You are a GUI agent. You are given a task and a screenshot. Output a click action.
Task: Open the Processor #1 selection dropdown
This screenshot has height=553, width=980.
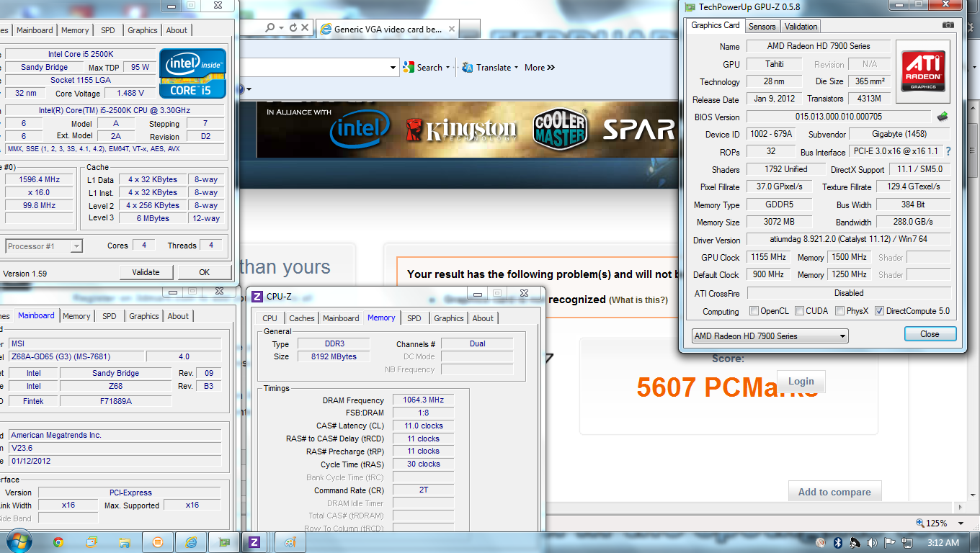pyautogui.click(x=44, y=246)
